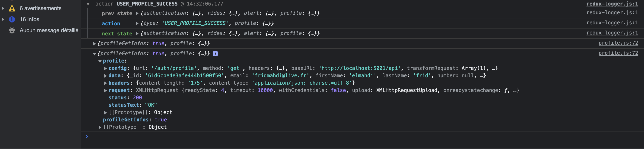Open redux-logger.js:1 link on action row
Viewport: 644px width, 149px height.
612,23
